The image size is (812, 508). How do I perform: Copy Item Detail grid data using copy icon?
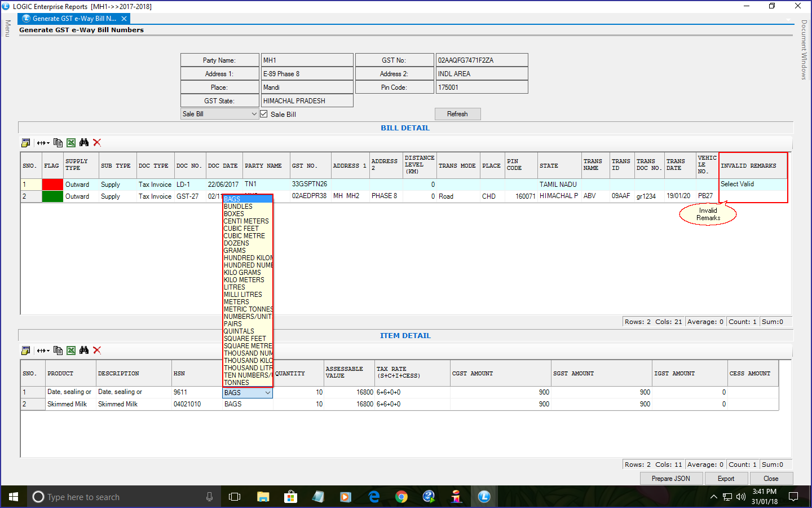tap(58, 351)
